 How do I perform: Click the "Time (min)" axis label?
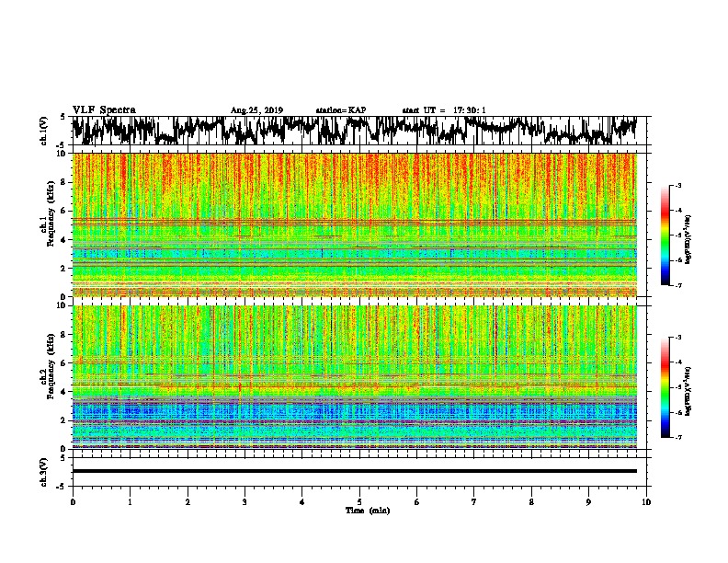click(368, 511)
